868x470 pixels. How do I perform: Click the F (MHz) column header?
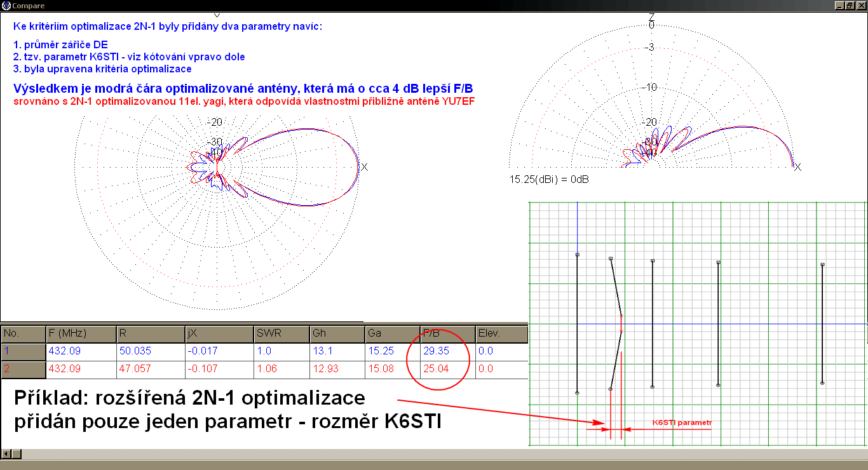[x=80, y=333]
